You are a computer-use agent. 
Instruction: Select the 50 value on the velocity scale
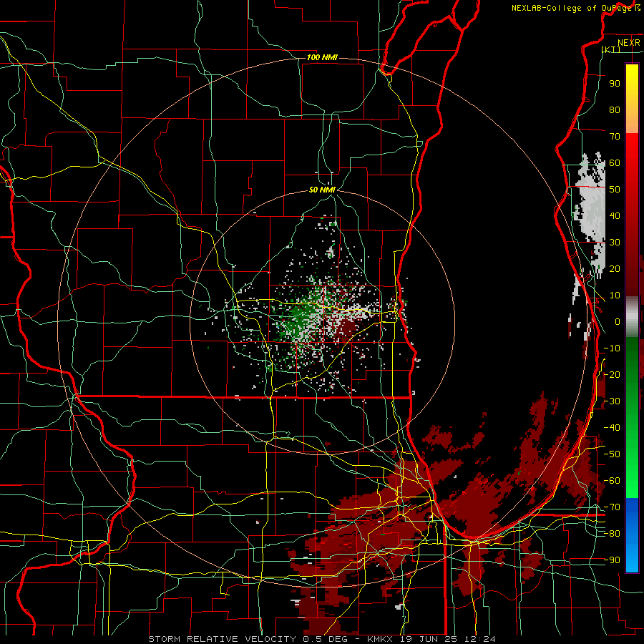point(615,190)
